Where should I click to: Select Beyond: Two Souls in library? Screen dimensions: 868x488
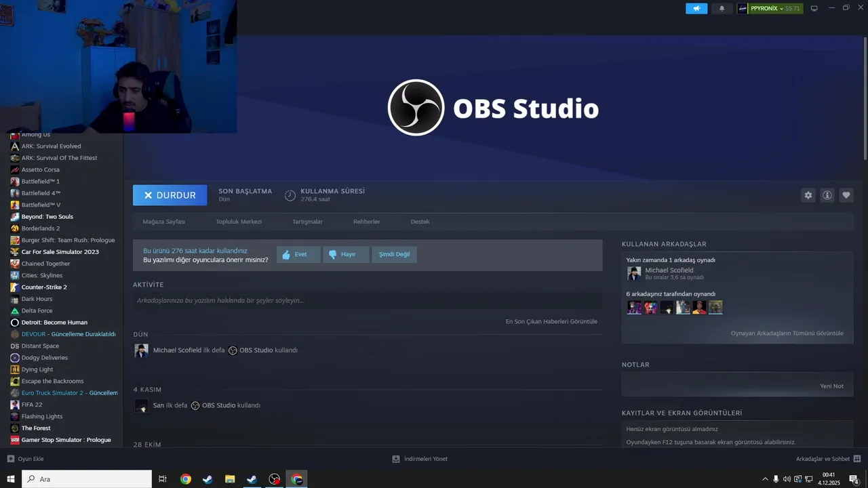47,217
